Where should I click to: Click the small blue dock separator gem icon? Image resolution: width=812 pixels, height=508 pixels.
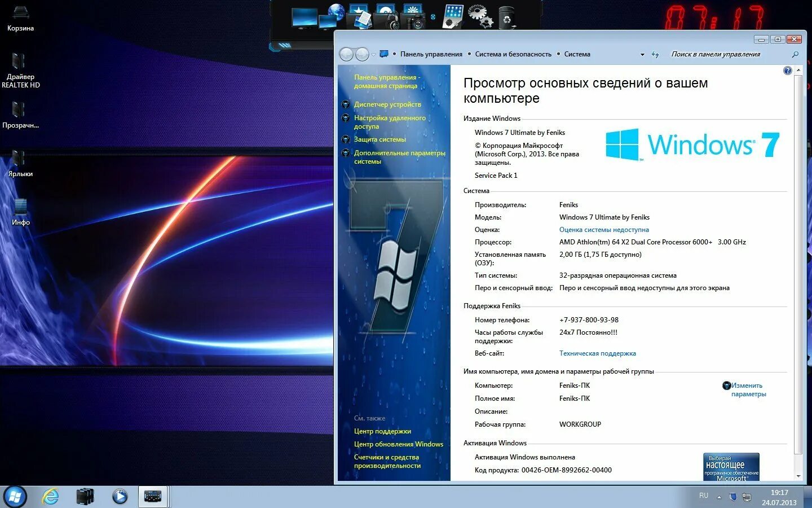click(x=433, y=17)
